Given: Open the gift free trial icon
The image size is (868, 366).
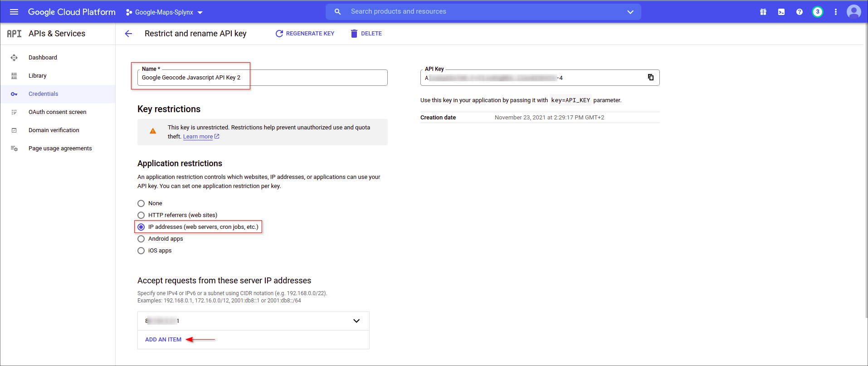Looking at the screenshot, I should [x=763, y=12].
